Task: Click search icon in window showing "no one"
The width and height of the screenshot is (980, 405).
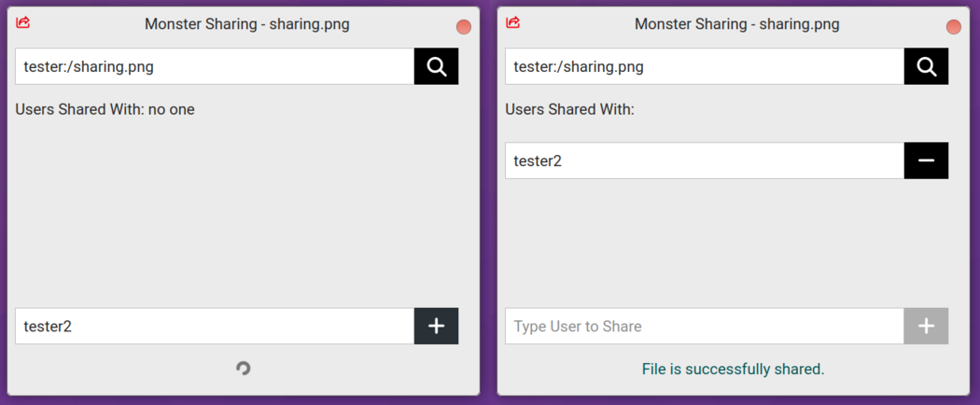Action: pos(436,66)
